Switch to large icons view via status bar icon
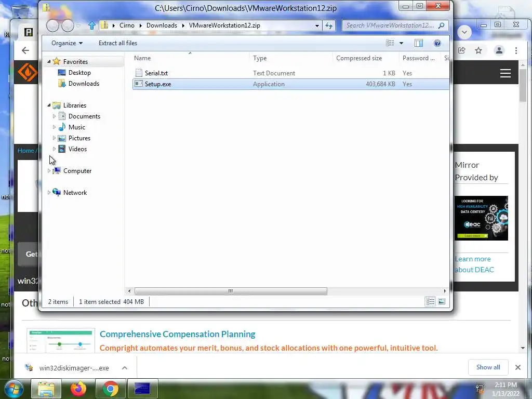 tap(442, 301)
